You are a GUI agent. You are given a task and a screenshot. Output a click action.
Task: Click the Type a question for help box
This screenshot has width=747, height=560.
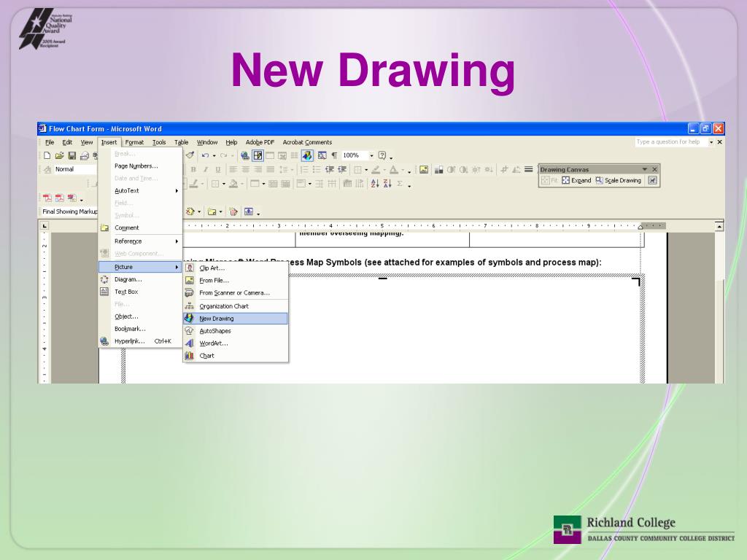click(671, 142)
